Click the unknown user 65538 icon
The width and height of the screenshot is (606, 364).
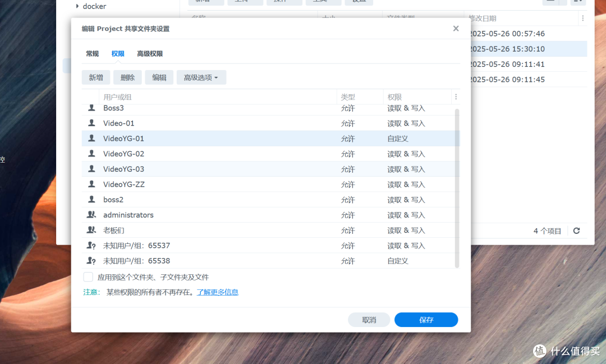[91, 261]
